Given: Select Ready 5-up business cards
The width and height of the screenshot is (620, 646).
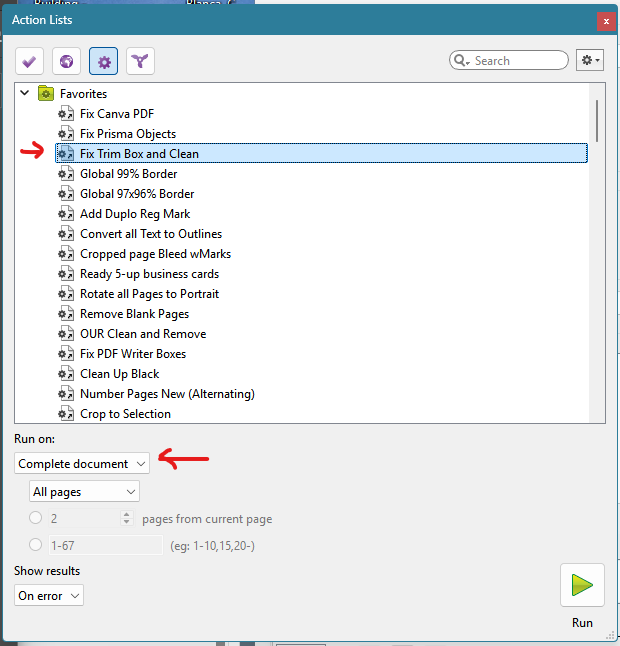Looking at the screenshot, I should (150, 274).
